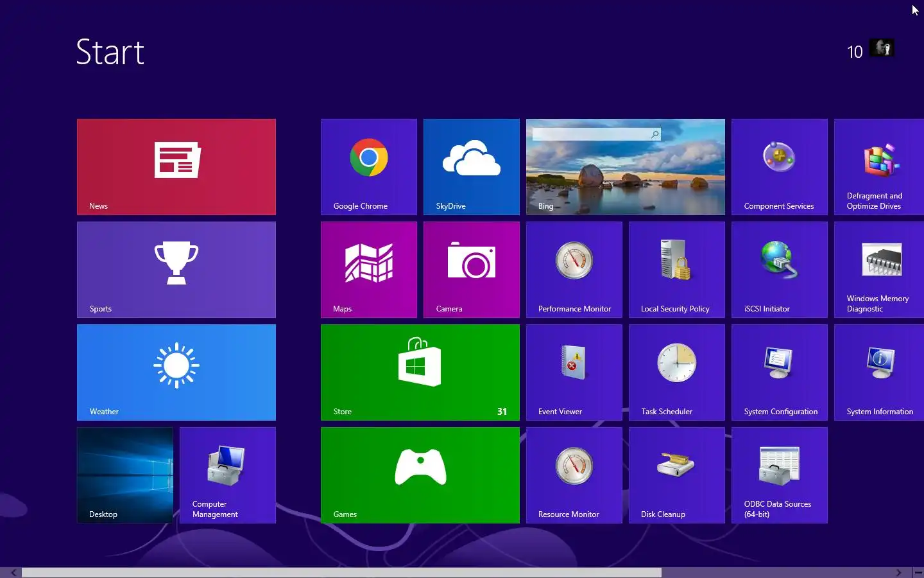Open the Games tile
Image resolution: width=924 pixels, height=578 pixels.
(420, 475)
